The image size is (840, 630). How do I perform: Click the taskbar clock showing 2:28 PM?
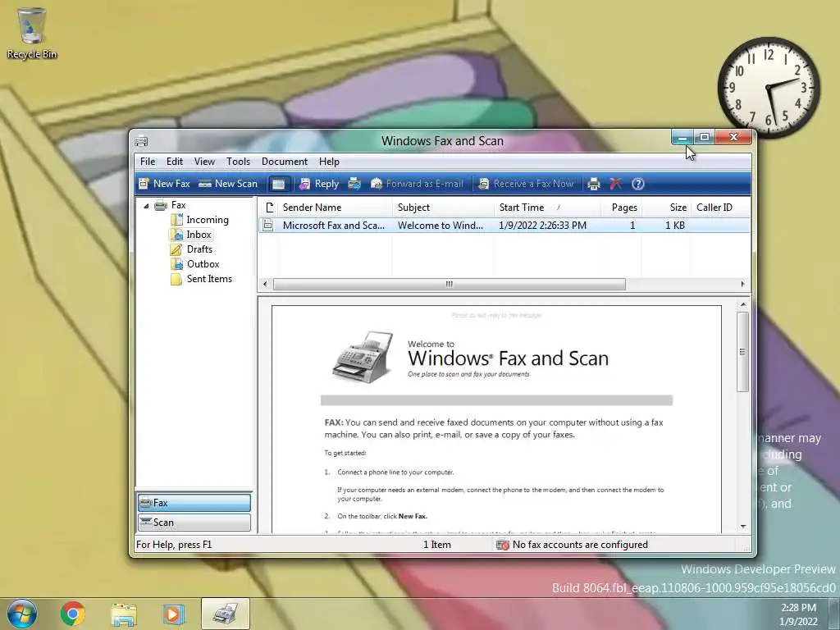[x=798, y=614]
